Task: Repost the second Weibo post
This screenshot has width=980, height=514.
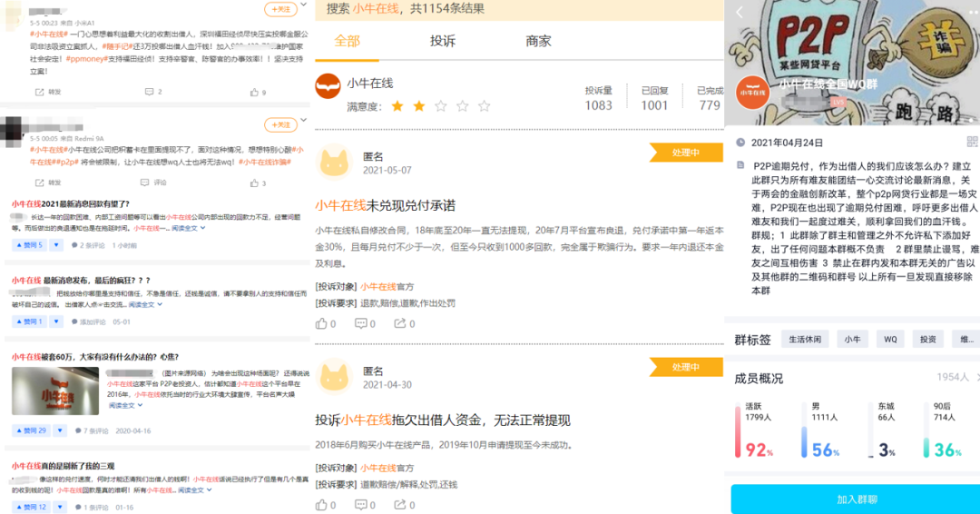Action: click(48, 183)
